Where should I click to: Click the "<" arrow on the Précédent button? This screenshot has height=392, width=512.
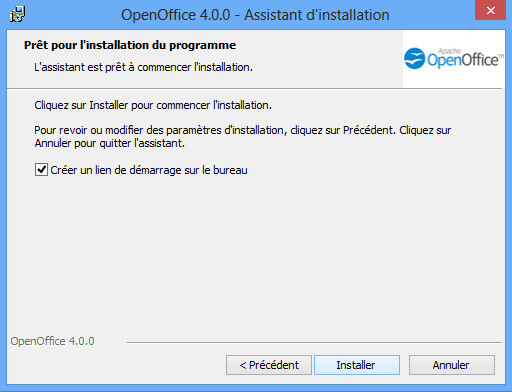click(x=243, y=365)
